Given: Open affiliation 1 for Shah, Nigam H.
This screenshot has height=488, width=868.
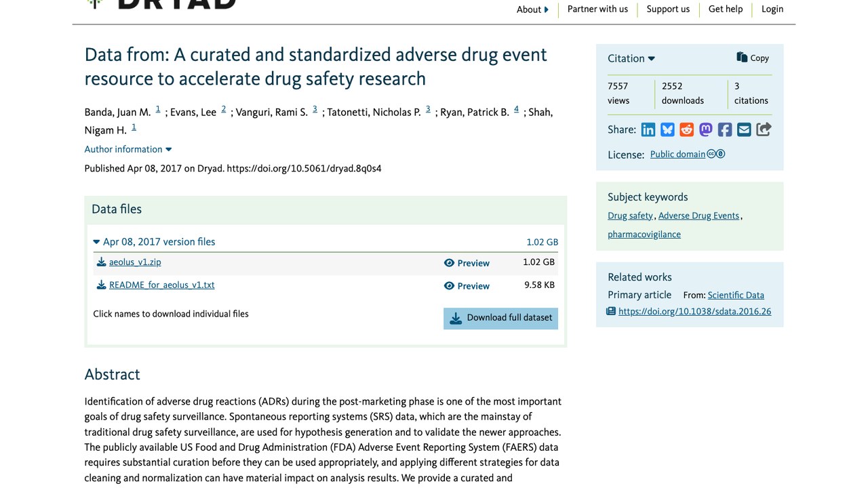Looking at the screenshot, I should [134, 127].
